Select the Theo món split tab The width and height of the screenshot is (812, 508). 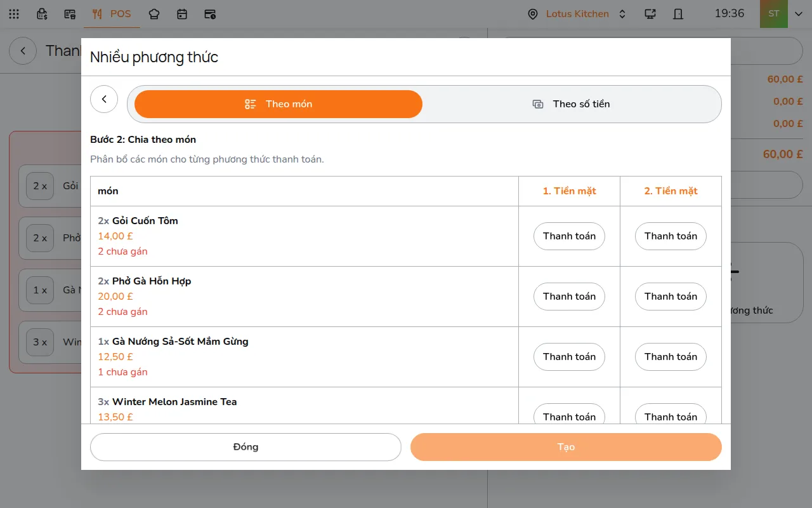pyautogui.click(x=278, y=104)
